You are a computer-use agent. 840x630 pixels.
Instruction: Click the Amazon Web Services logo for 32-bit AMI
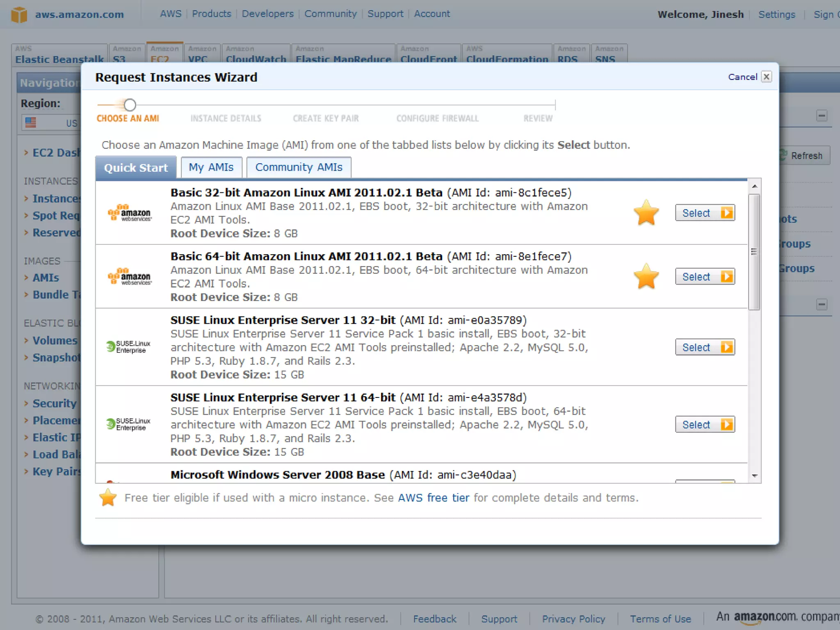tap(130, 213)
